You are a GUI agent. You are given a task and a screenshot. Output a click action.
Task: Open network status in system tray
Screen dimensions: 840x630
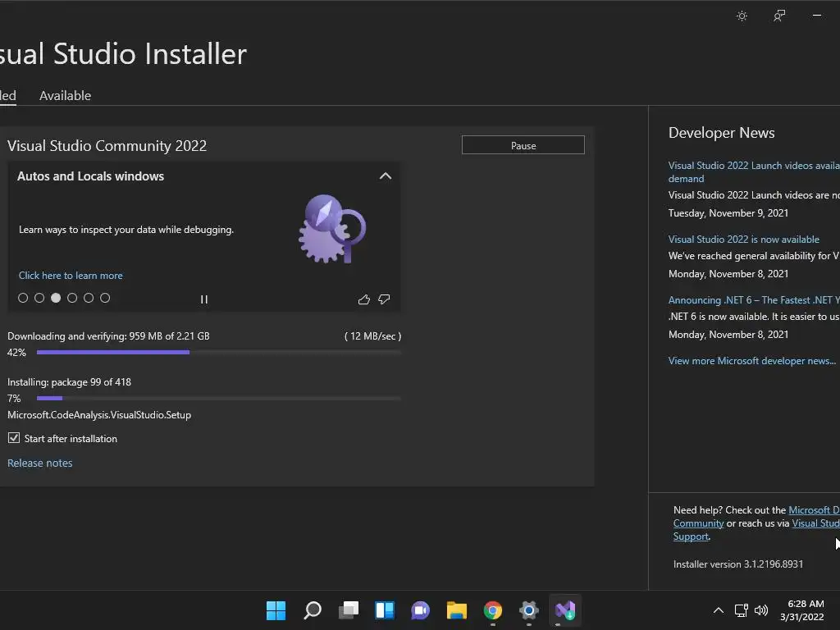click(x=742, y=610)
